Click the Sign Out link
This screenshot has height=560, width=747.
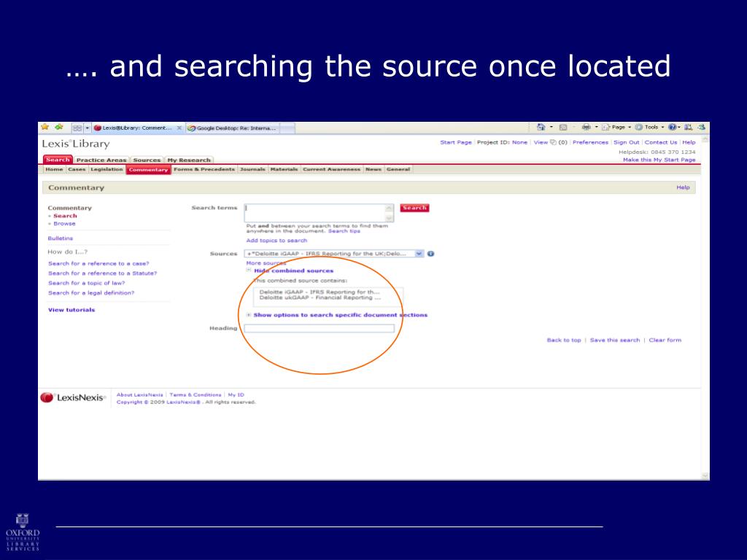point(626,142)
